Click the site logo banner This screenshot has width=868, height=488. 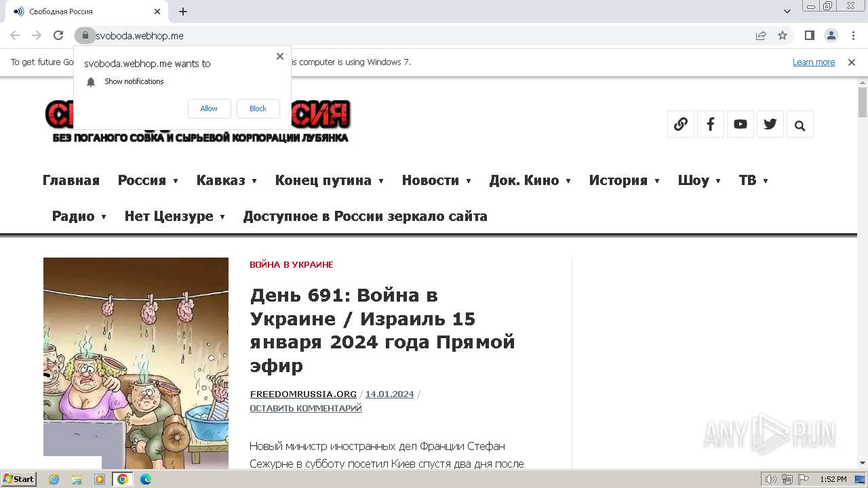point(197,122)
